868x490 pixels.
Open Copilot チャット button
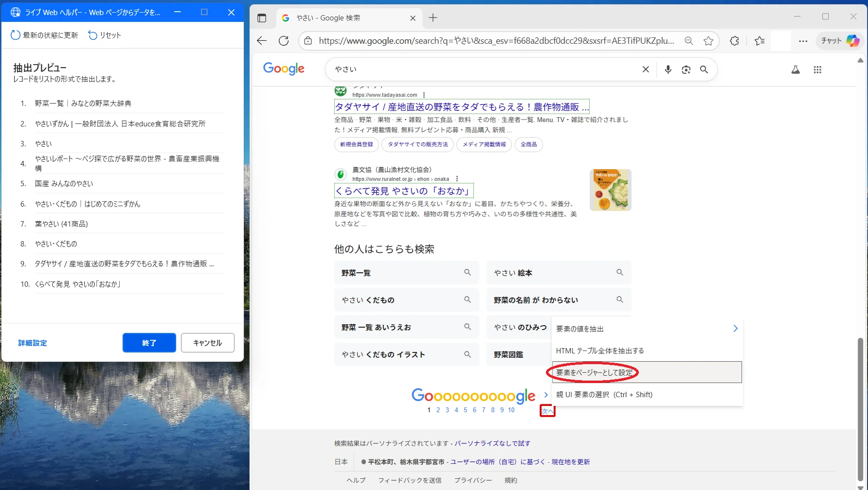[840, 41]
